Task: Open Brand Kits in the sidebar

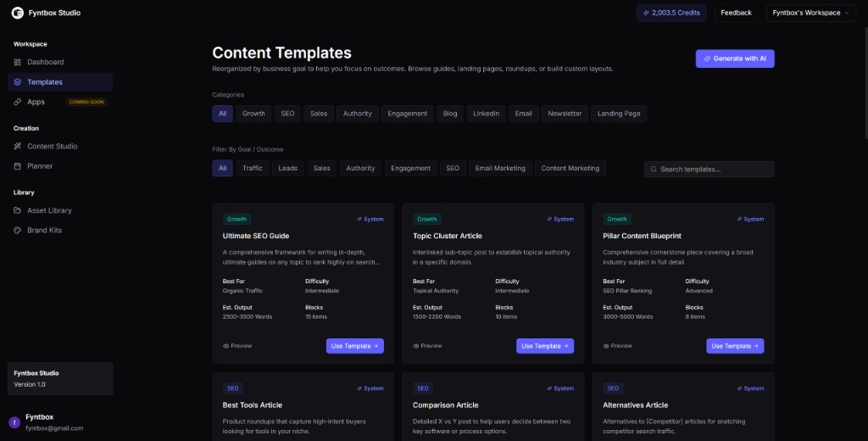Action: [60, 231]
